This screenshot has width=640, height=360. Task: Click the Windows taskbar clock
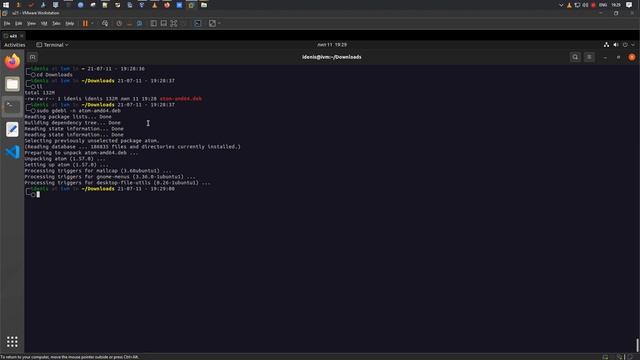[616, 5]
